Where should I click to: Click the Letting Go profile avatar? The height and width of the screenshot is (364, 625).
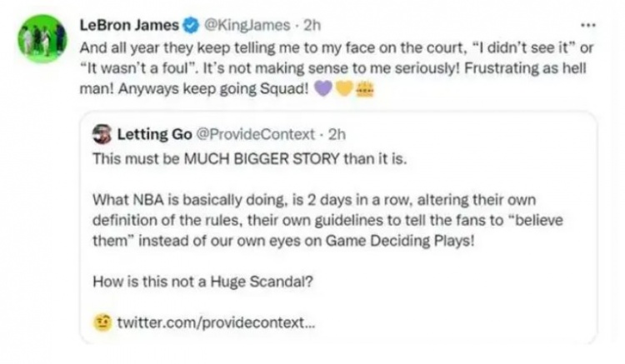click(x=104, y=133)
